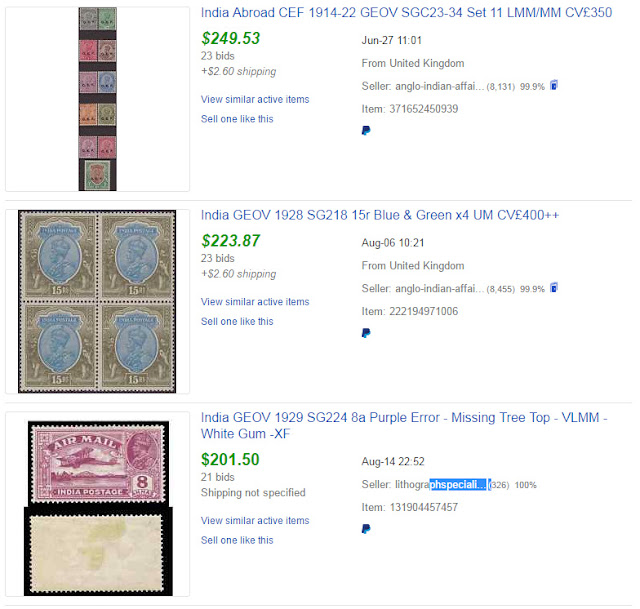Click "Sell one like this" under the $201.50 item

point(237,541)
